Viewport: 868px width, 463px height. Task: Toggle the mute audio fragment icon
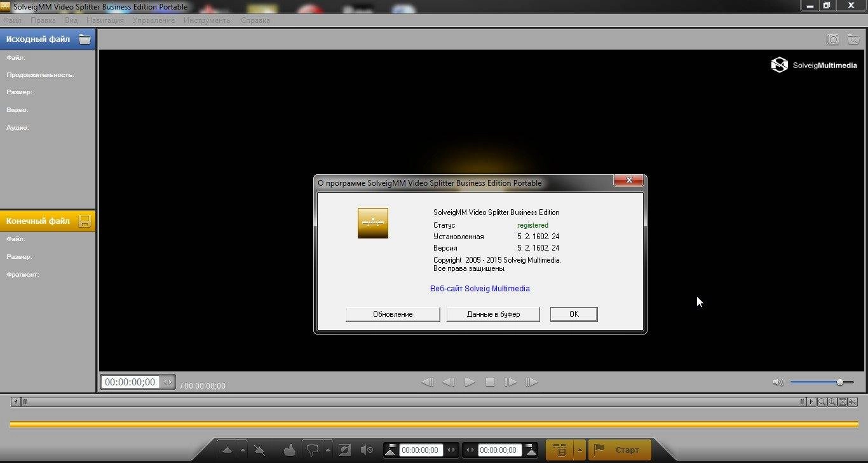367,450
